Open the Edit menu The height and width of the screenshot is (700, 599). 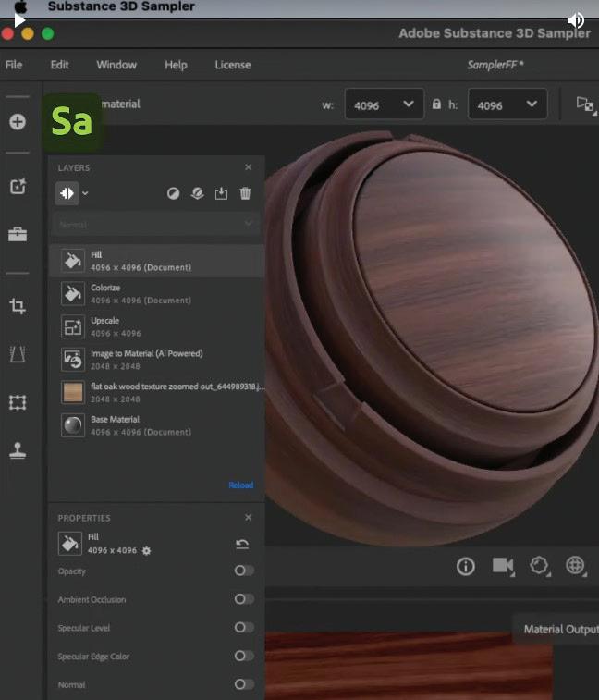[60, 65]
